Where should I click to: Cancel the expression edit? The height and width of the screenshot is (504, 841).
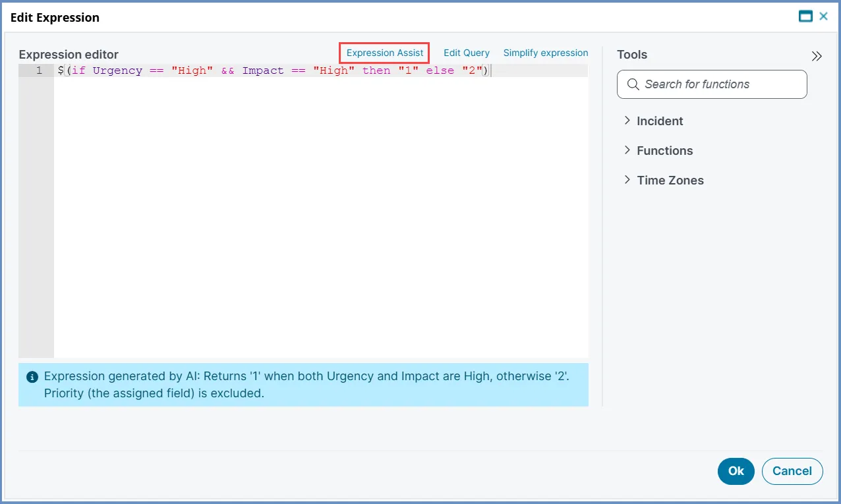(792, 471)
